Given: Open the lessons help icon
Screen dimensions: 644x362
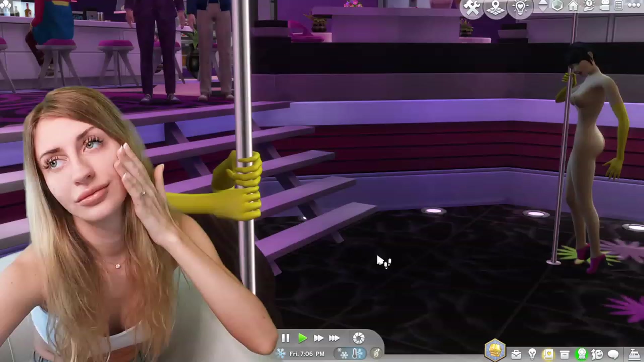Looking at the screenshot, I should click(x=589, y=5).
